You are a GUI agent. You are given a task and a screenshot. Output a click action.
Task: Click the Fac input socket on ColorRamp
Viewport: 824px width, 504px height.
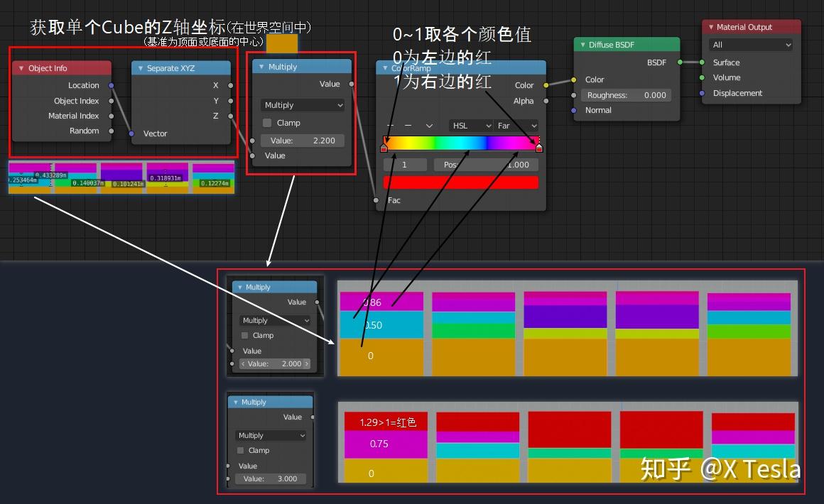tap(376, 200)
